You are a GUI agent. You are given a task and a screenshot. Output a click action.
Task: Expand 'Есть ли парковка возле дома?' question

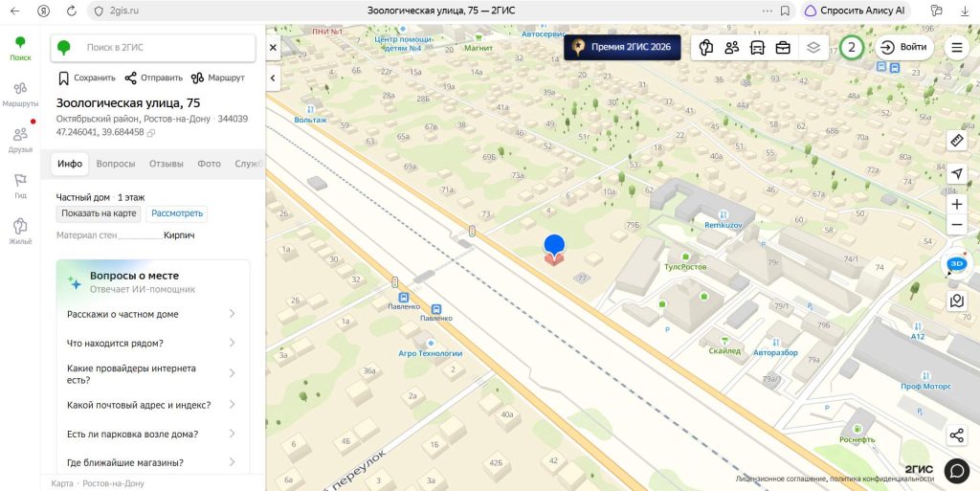pyautogui.click(x=151, y=435)
